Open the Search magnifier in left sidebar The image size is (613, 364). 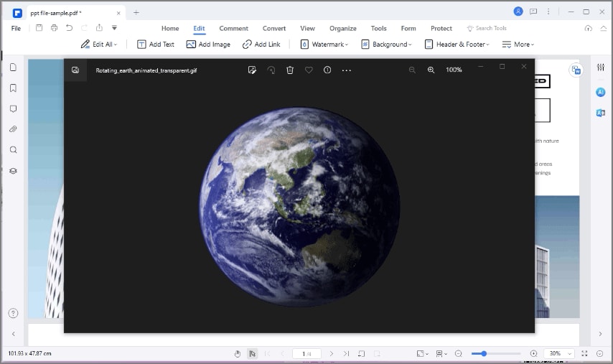click(14, 150)
